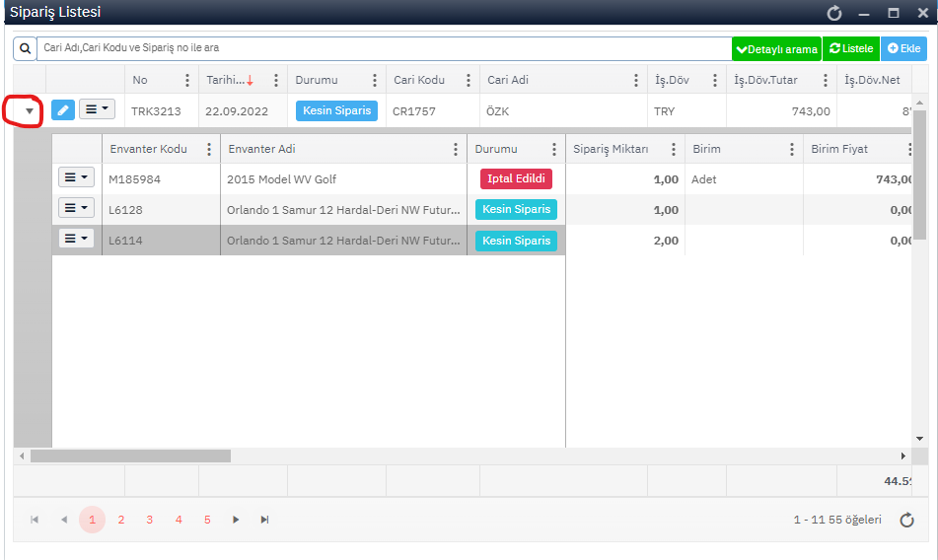
Task: Click the Ekle button to add order
Action: click(x=903, y=48)
